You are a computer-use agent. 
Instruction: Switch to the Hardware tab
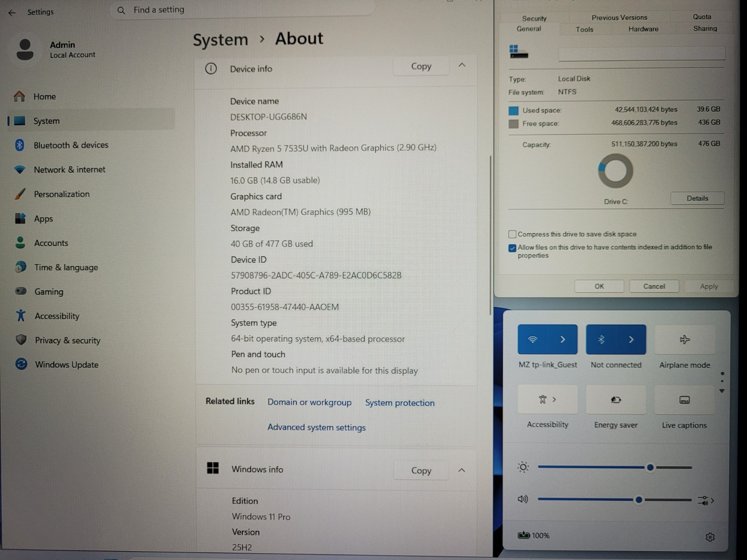point(643,29)
